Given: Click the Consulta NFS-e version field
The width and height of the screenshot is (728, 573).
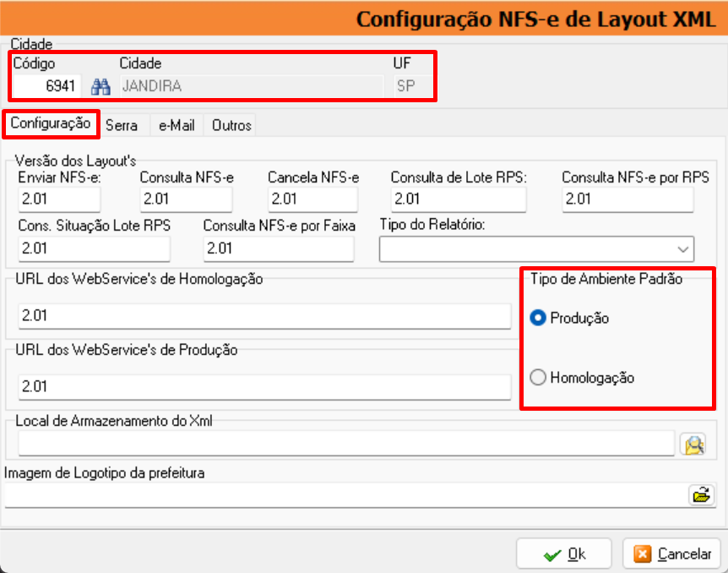Looking at the screenshot, I should click(186, 199).
